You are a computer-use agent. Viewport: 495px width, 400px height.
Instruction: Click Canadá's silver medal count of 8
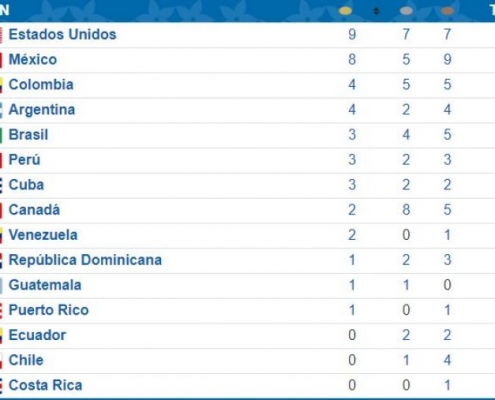click(406, 210)
